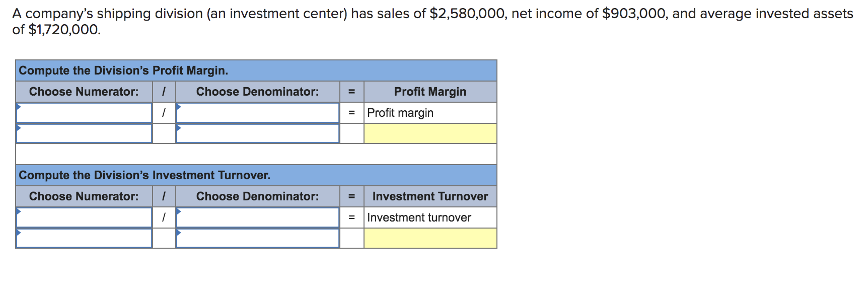Click the Profit Margin column heading
868x293 pixels.
tap(430, 92)
